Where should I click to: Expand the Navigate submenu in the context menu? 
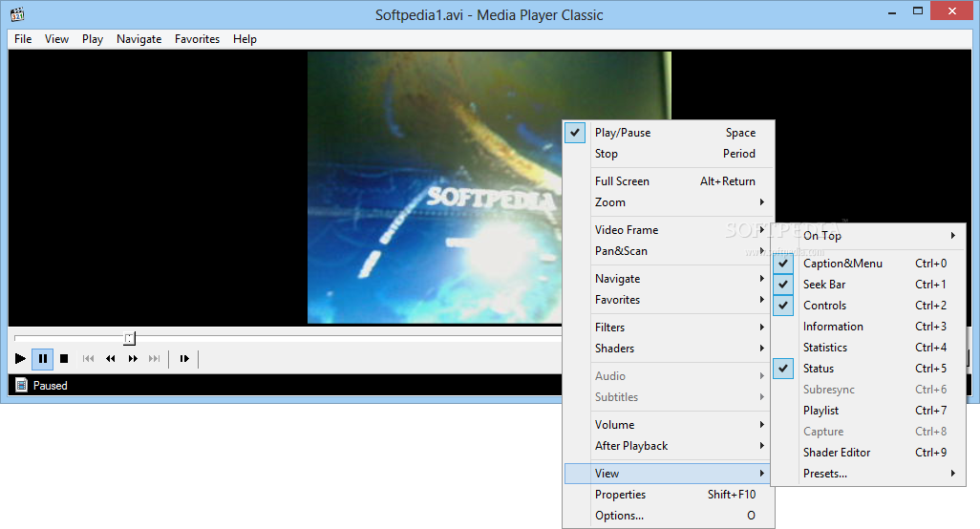click(x=669, y=279)
